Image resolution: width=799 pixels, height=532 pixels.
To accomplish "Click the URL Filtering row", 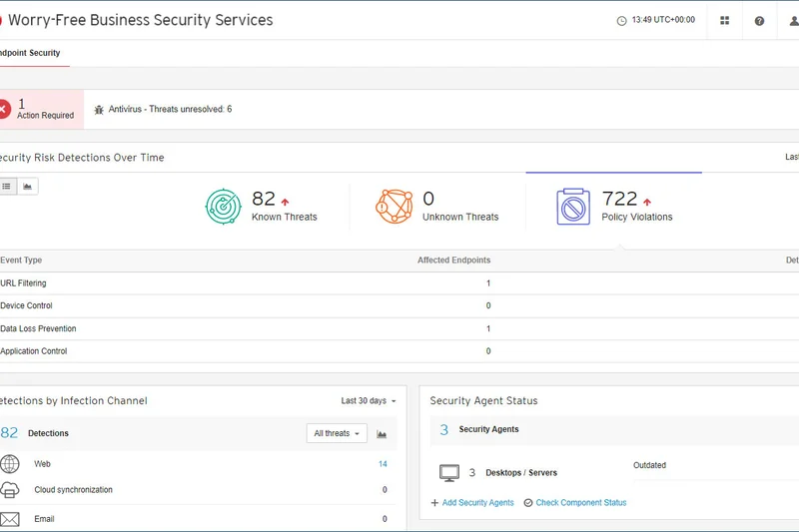I will 399,283.
